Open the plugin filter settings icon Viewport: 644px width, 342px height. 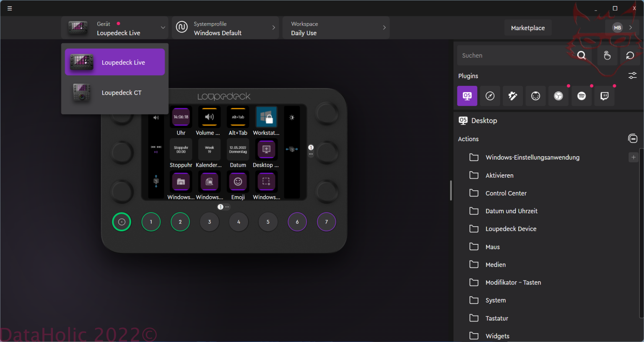(x=632, y=75)
